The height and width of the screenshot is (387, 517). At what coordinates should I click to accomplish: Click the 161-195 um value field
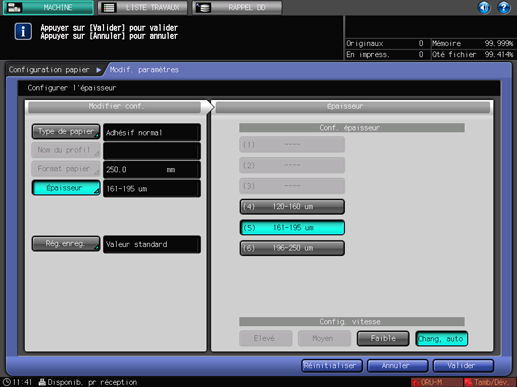click(152, 189)
